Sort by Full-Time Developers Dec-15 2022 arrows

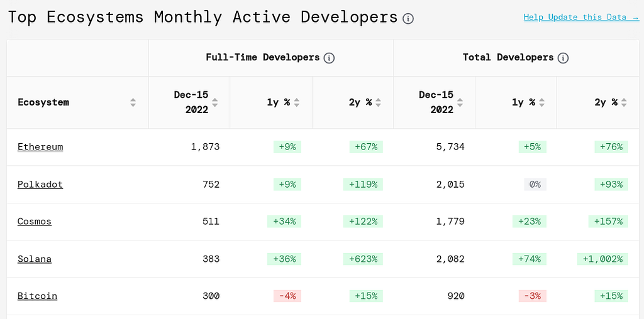pyautogui.click(x=214, y=102)
